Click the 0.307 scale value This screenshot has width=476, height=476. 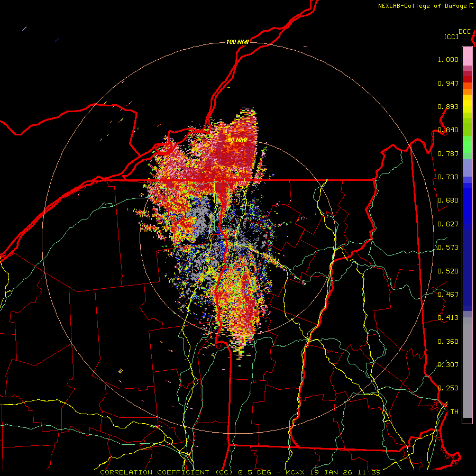click(x=448, y=365)
